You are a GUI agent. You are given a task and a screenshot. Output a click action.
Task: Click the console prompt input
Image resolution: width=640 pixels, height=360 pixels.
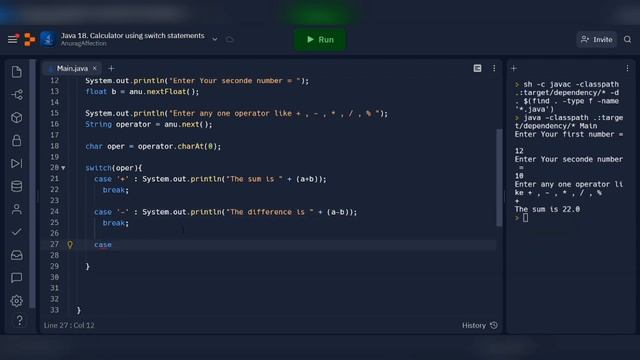click(x=525, y=218)
